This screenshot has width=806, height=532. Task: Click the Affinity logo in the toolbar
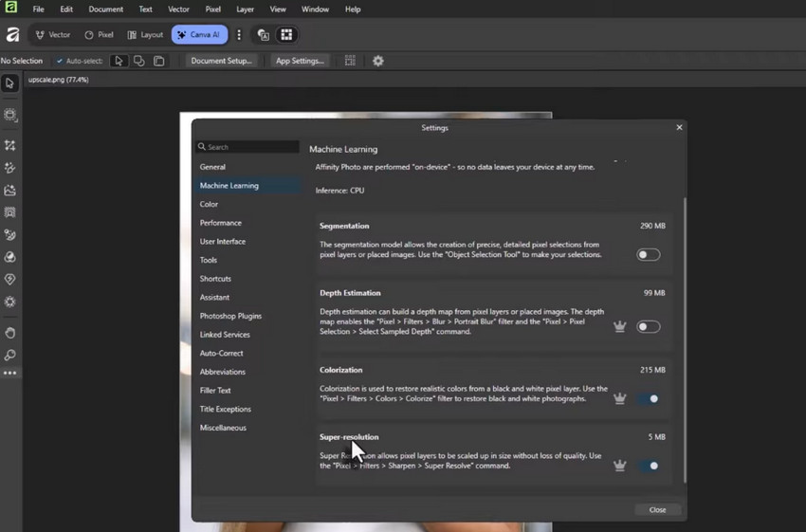click(12, 35)
